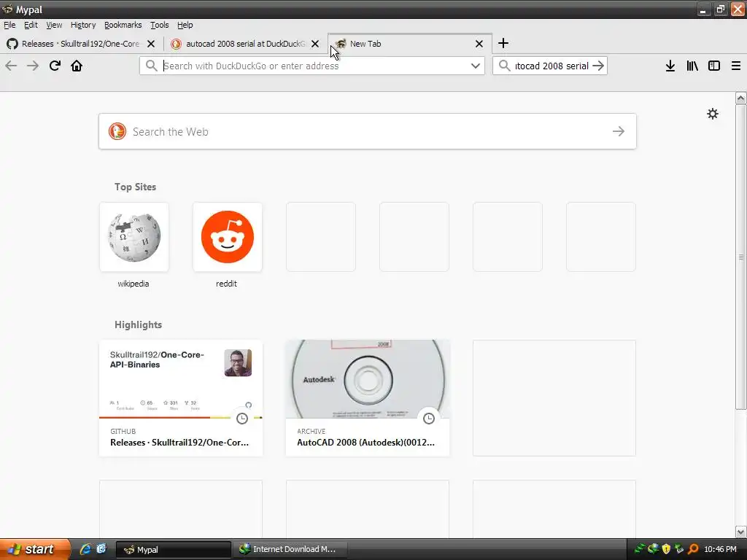Viewport: 747px width, 560px height.
Task: Click the Search the Web field
Action: coord(368,131)
